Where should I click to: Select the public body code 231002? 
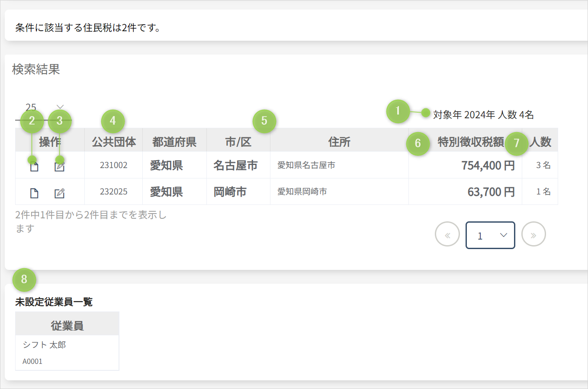[113, 165]
